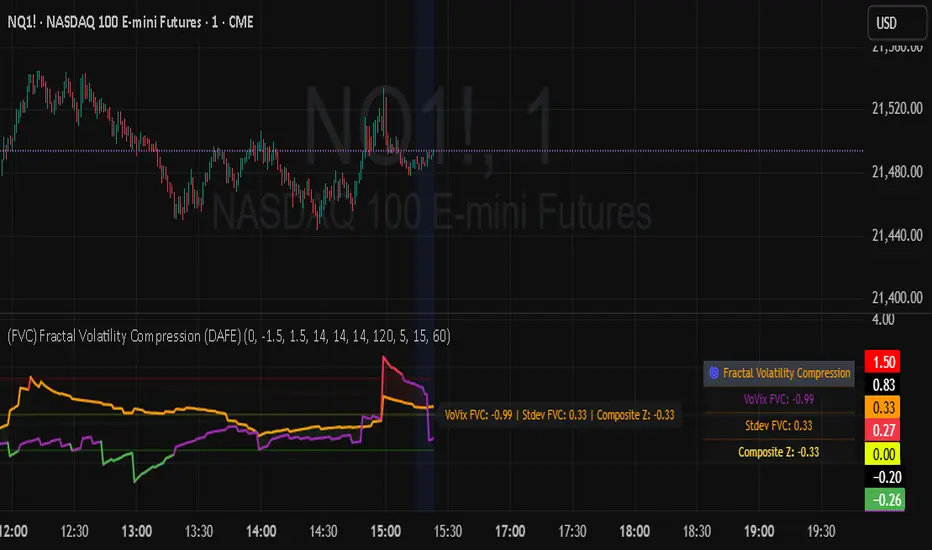Viewport: 932px width, 550px height.
Task: Click the 18:00 time axis label
Action: [x=634, y=531]
